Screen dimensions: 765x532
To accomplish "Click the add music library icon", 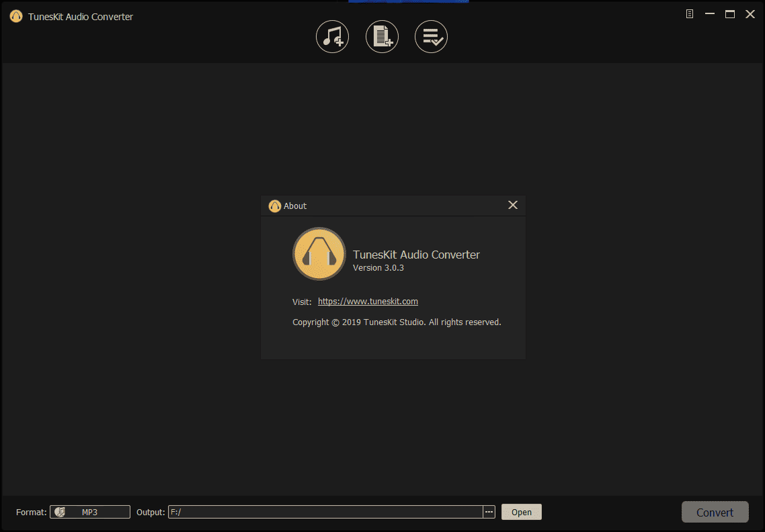I will click(332, 37).
